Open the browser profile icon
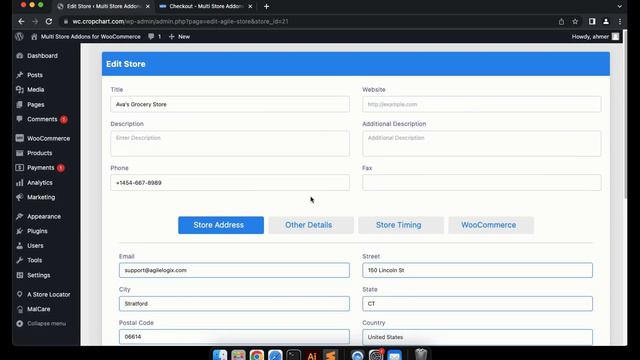The width and height of the screenshot is (640, 360). coord(606,21)
